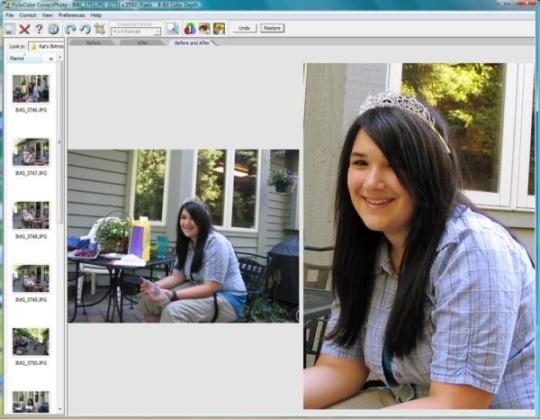Click the IMG_3748.JPG filename label
The width and height of the screenshot is (540, 419).
31,237
